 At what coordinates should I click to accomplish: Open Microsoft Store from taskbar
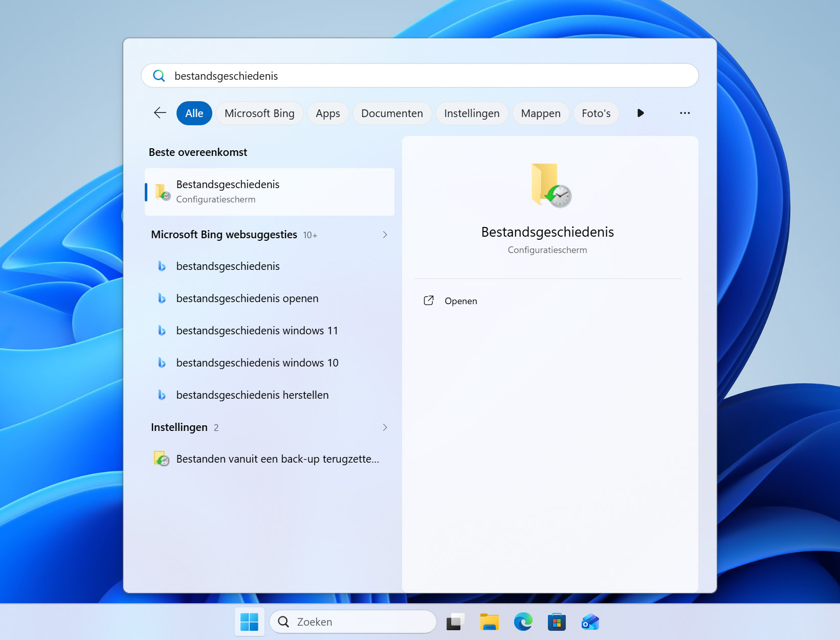pos(557,622)
